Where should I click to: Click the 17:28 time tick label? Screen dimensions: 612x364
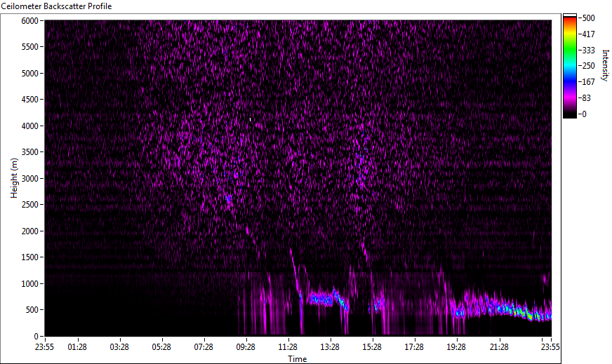414,347
